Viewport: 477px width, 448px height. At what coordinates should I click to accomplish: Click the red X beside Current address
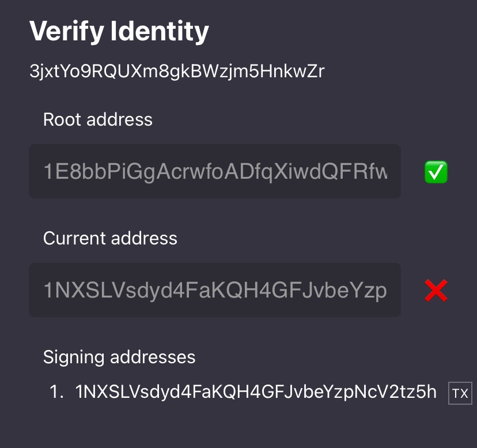436,291
